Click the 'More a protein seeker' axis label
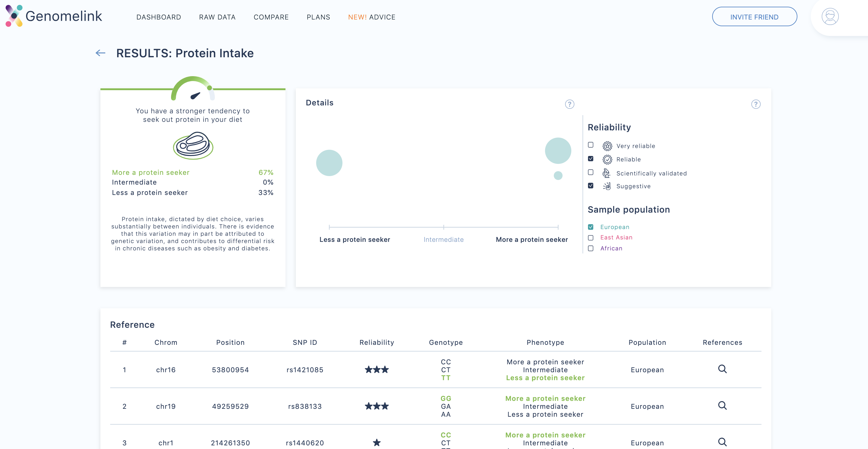868x449 pixels. tap(532, 239)
